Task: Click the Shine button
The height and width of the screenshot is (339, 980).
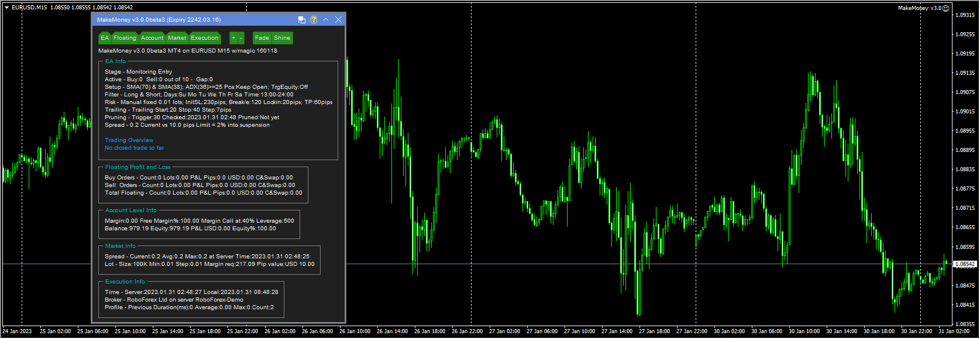Action: pyautogui.click(x=282, y=38)
